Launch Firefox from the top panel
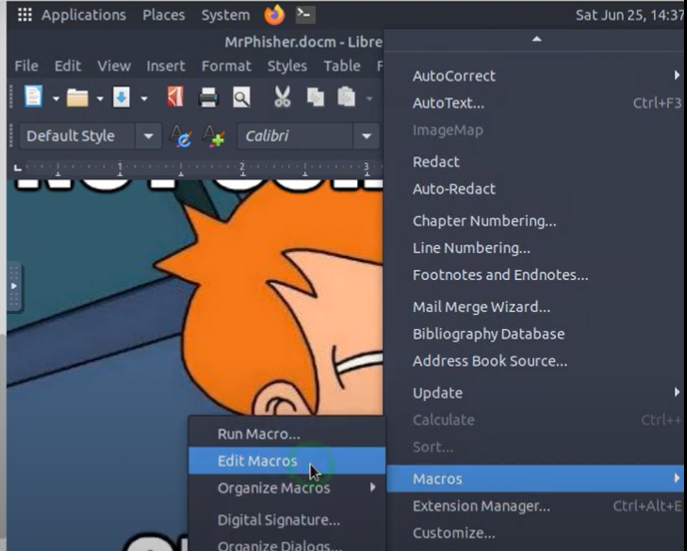The height and width of the screenshot is (551, 687). pyautogui.click(x=274, y=14)
